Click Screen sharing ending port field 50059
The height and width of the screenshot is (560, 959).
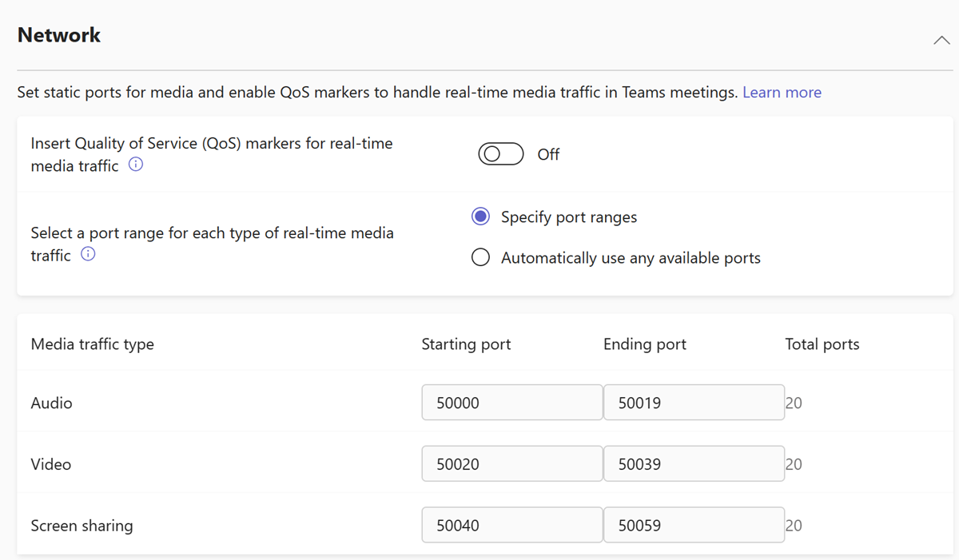pyautogui.click(x=694, y=526)
